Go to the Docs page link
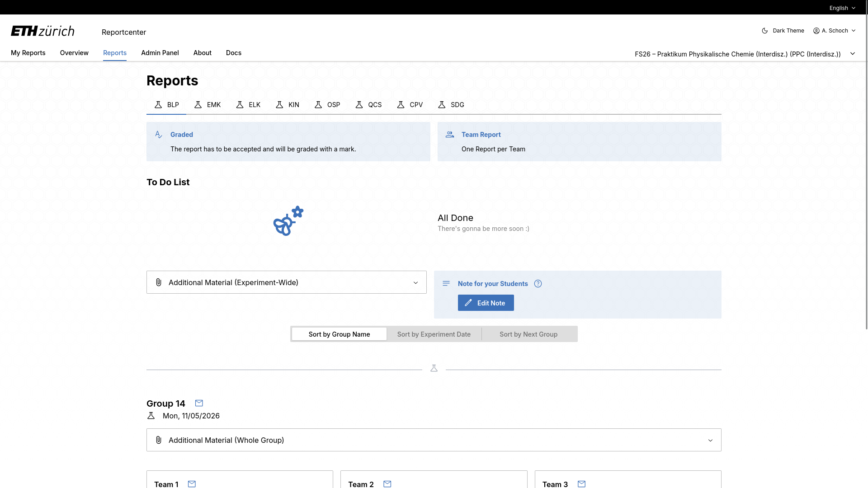Viewport: 868px width, 488px height. (234, 53)
